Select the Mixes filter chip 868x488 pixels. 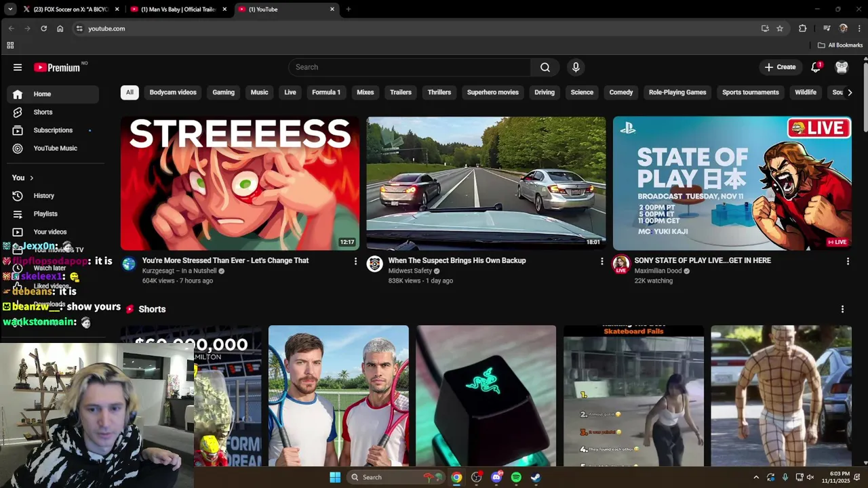(366, 92)
